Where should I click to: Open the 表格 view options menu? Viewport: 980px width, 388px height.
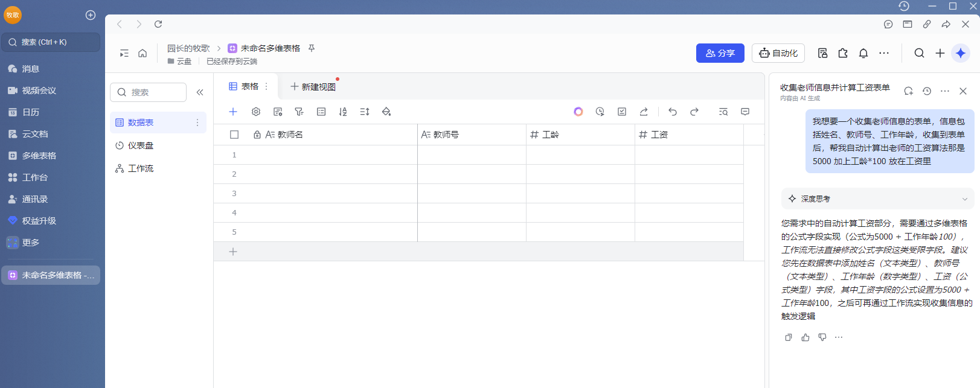[266, 86]
